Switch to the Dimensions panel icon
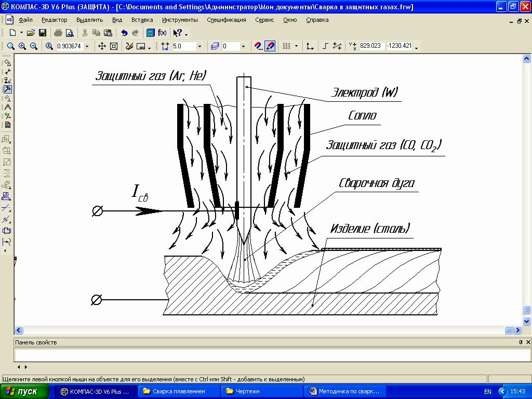Image resolution: width=532 pixels, height=399 pixels. [7, 72]
